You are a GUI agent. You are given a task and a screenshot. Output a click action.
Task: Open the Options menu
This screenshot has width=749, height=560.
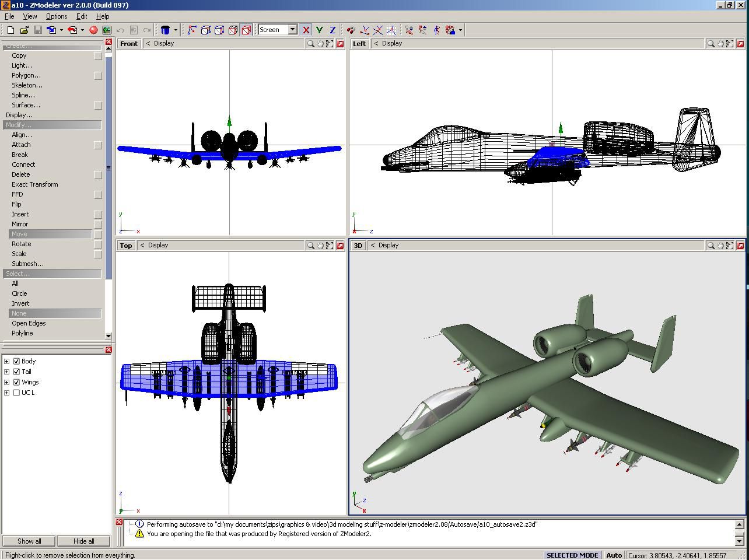56,16
